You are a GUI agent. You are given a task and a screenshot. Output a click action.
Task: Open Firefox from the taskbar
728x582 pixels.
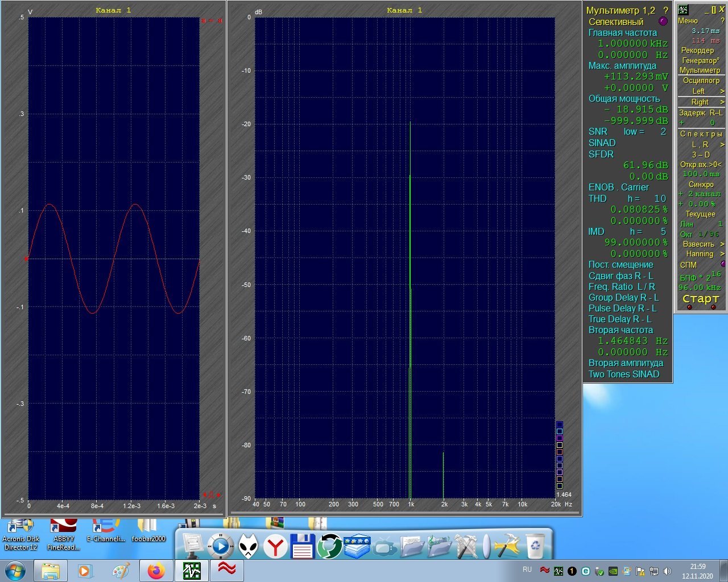tap(156, 571)
